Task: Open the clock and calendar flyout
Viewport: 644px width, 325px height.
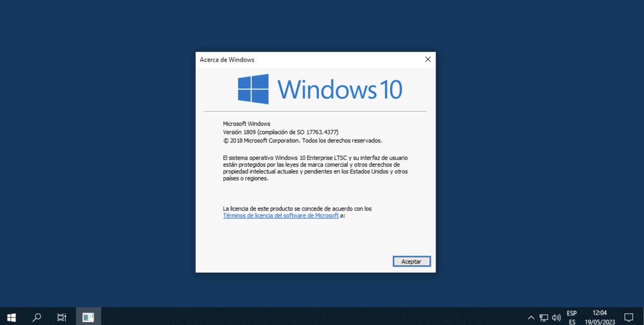Action: 599,316
